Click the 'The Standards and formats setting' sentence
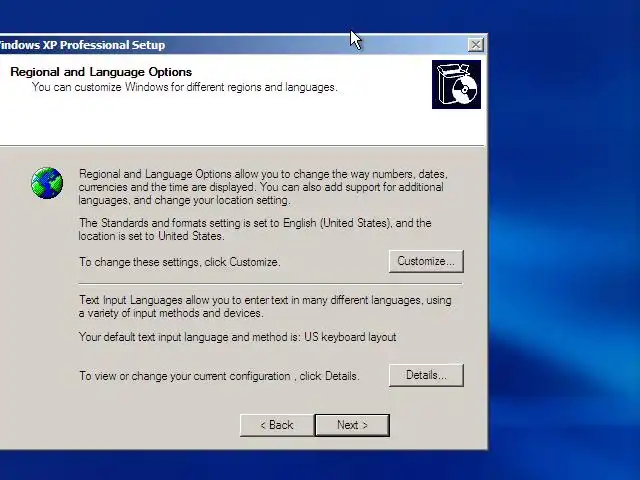The height and width of the screenshot is (480, 640). click(x=255, y=229)
